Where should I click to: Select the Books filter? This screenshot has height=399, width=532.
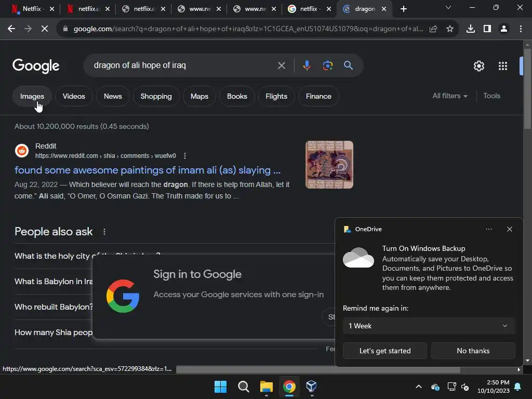(x=237, y=96)
